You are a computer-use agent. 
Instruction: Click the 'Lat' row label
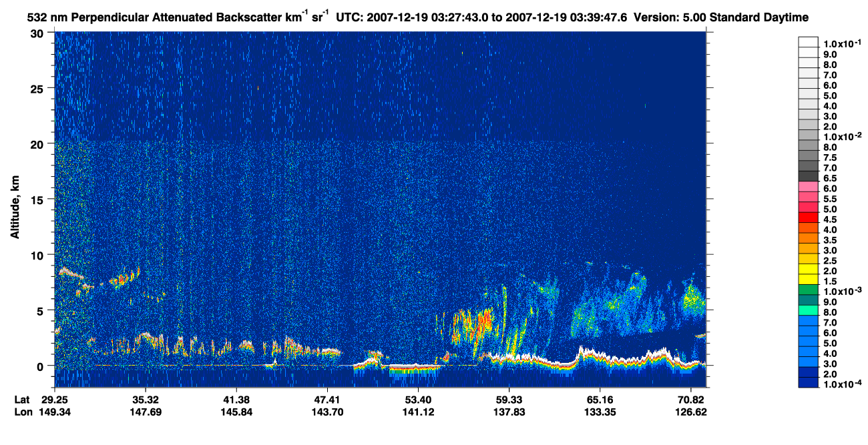[23, 400]
